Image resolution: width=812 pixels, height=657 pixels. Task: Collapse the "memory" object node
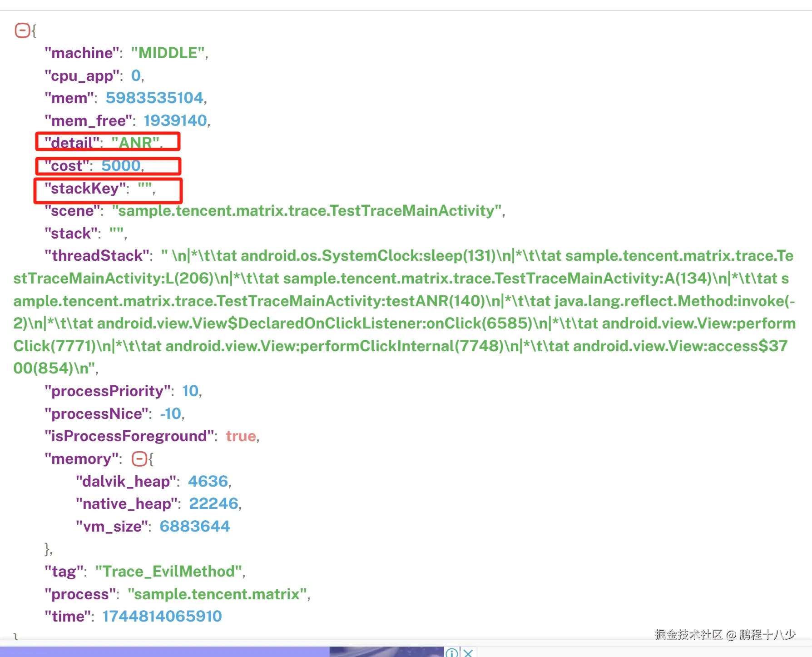click(139, 459)
